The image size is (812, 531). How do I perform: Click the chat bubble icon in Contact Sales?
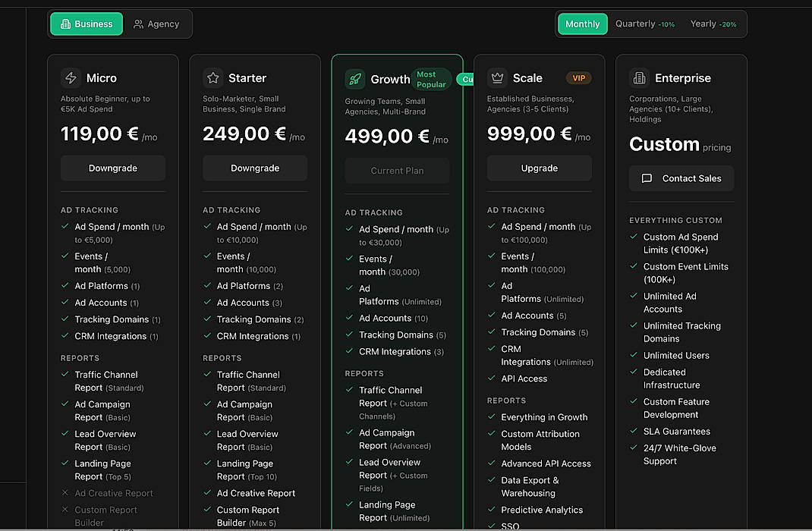(x=647, y=178)
